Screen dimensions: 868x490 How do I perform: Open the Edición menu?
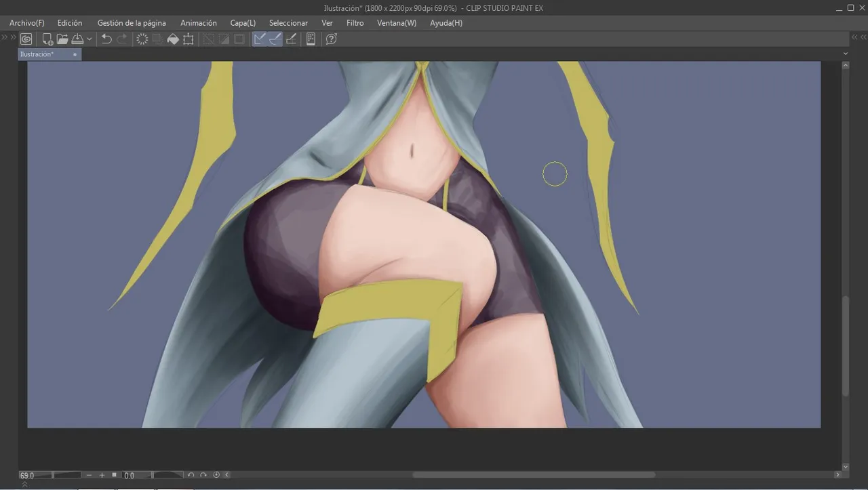pyautogui.click(x=70, y=23)
